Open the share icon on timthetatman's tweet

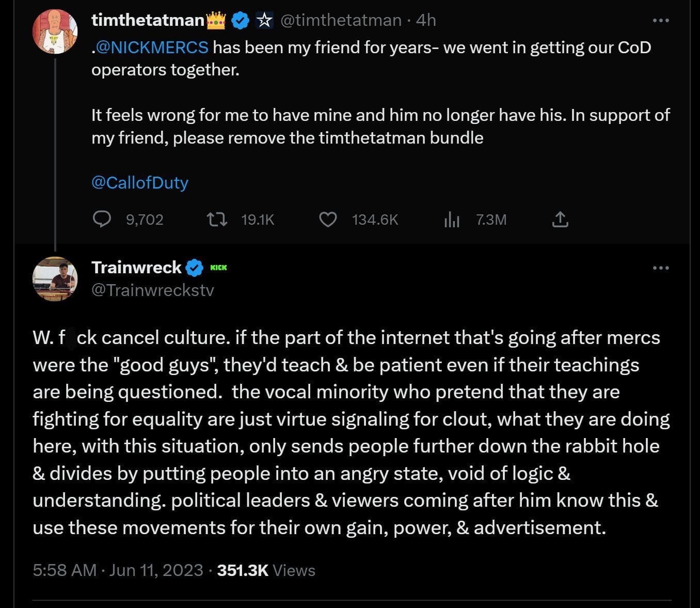pos(560,219)
